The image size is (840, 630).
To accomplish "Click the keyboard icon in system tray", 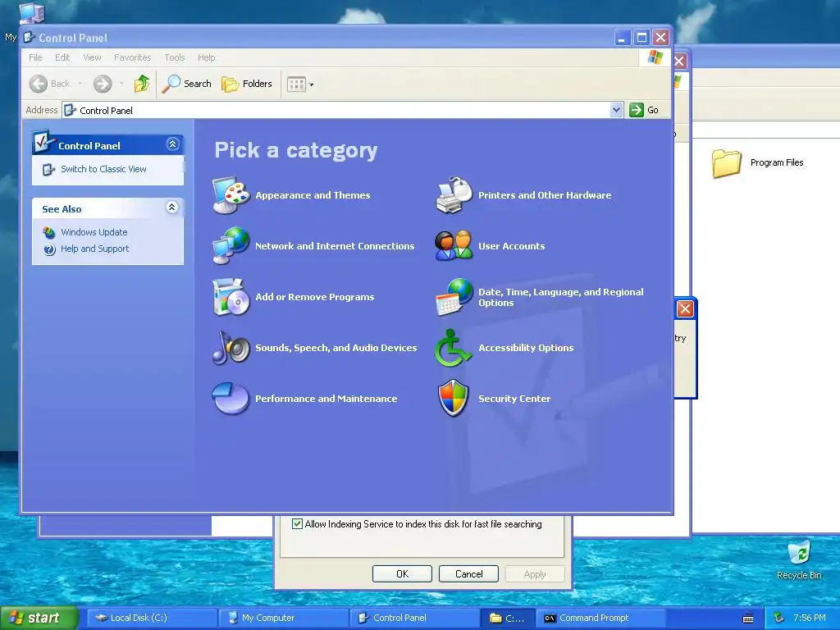I will pos(748,619).
